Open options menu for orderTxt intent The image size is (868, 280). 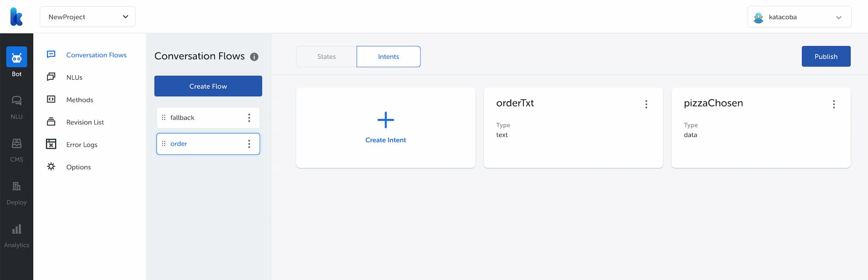646,104
